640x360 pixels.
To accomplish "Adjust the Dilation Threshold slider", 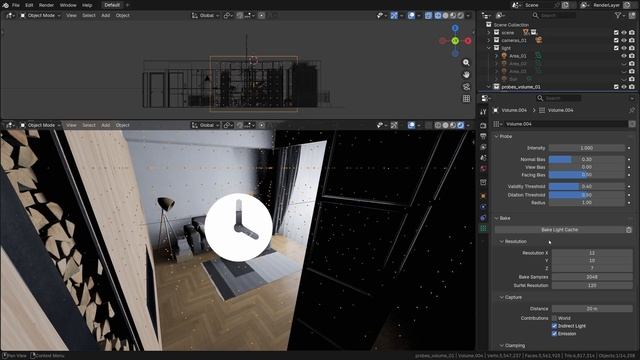I will (x=586, y=195).
